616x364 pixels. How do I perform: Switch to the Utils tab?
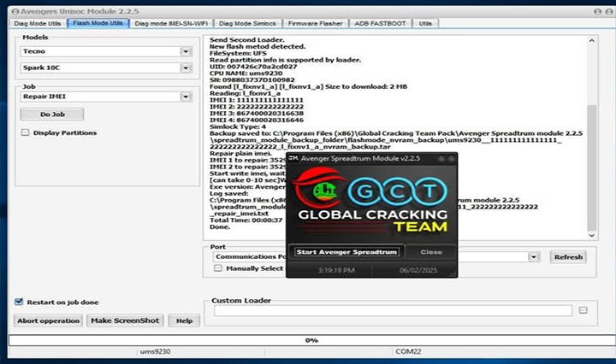pos(425,24)
